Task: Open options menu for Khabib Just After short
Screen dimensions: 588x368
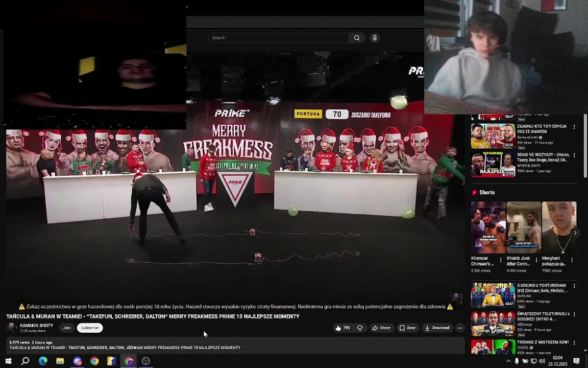Action: (x=536, y=260)
